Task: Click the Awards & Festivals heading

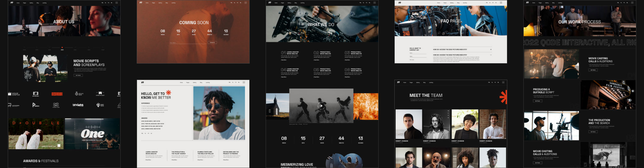Action: tap(41, 161)
